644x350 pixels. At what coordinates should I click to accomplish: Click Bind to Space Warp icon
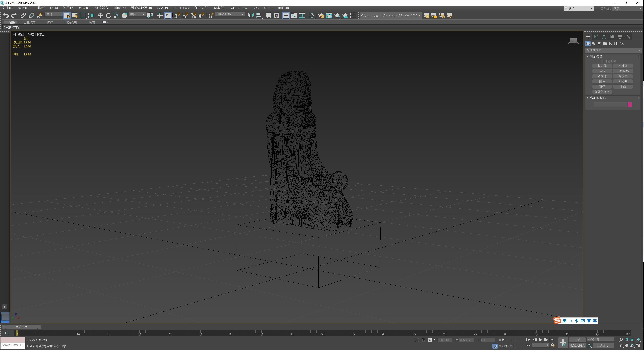tap(40, 15)
